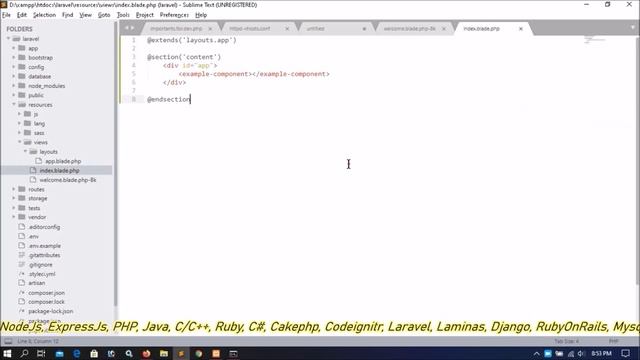Open the command prompt icon on taskbar
Image resolution: width=640 pixels, height=360 pixels.
point(233,353)
